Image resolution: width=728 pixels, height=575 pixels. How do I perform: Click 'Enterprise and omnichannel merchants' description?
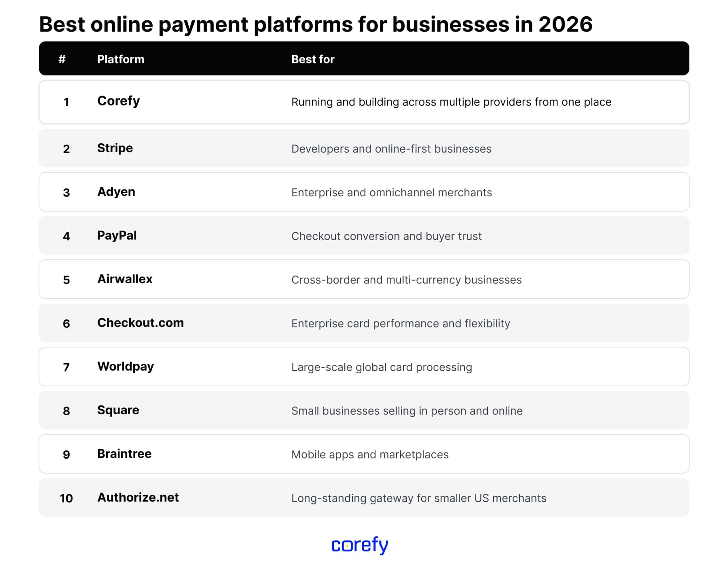tap(392, 193)
